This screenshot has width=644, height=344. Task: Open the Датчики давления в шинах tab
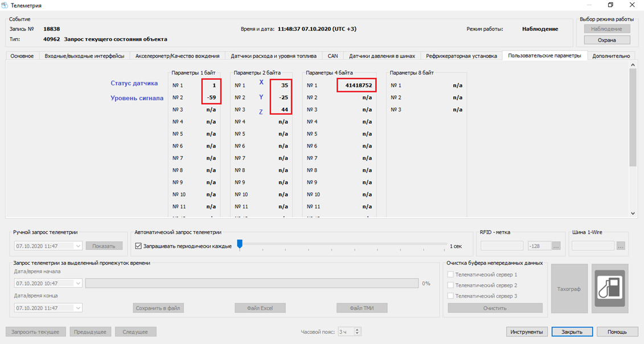(382, 56)
